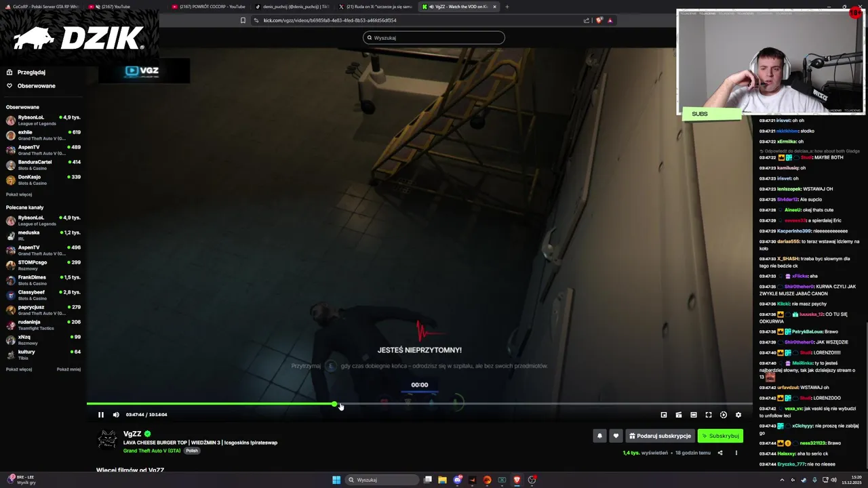Open Brave Shields lion icon
Image resolution: width=868 pixels, height=488 pixels.
coord(599,20)
